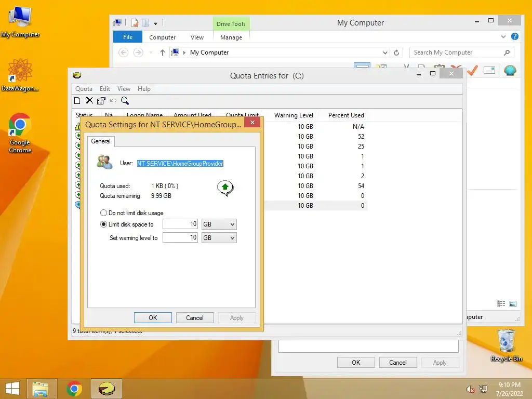Click the Limit disk space value field
Viewport: 532px width, 399px height.
pyautogui.click(x=180, y=224)
